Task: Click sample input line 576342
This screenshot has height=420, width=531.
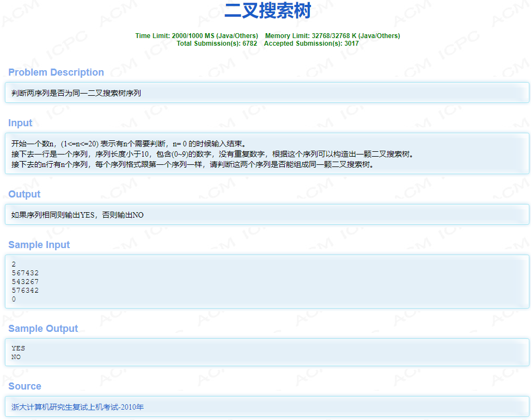Action: tap(25, 291)
